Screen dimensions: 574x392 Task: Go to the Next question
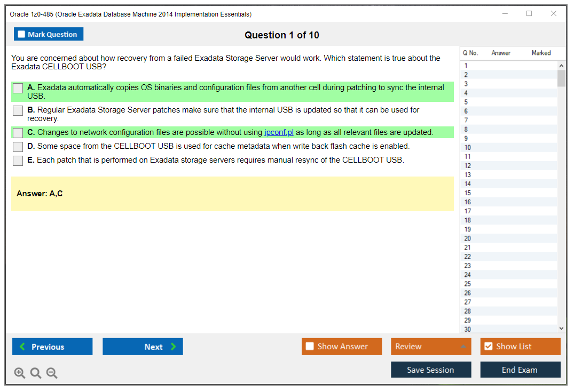[143, 347]
